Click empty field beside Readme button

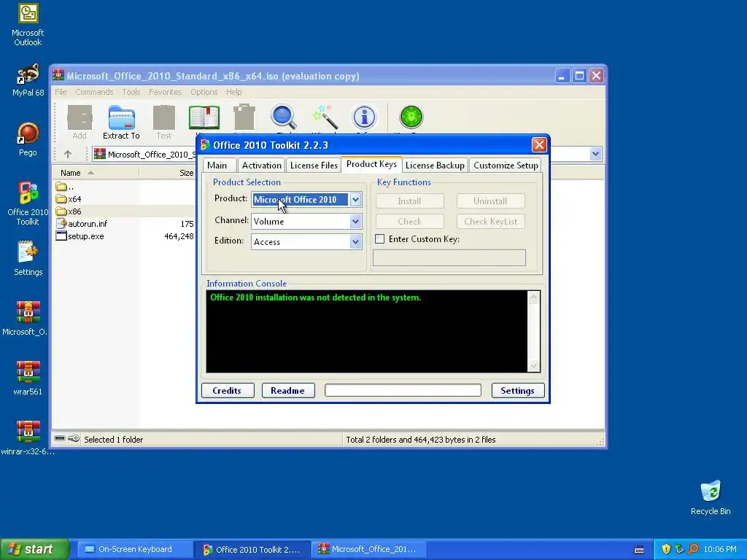tap(403, 390)
